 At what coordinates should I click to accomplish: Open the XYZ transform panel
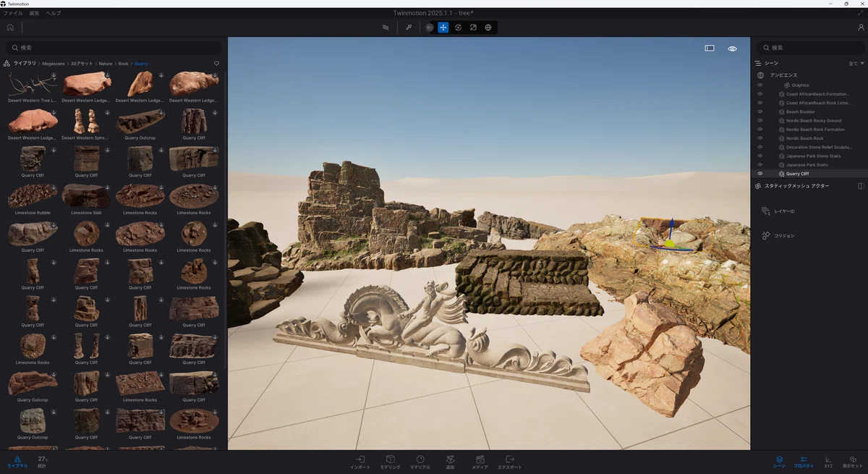click(828, 462)
